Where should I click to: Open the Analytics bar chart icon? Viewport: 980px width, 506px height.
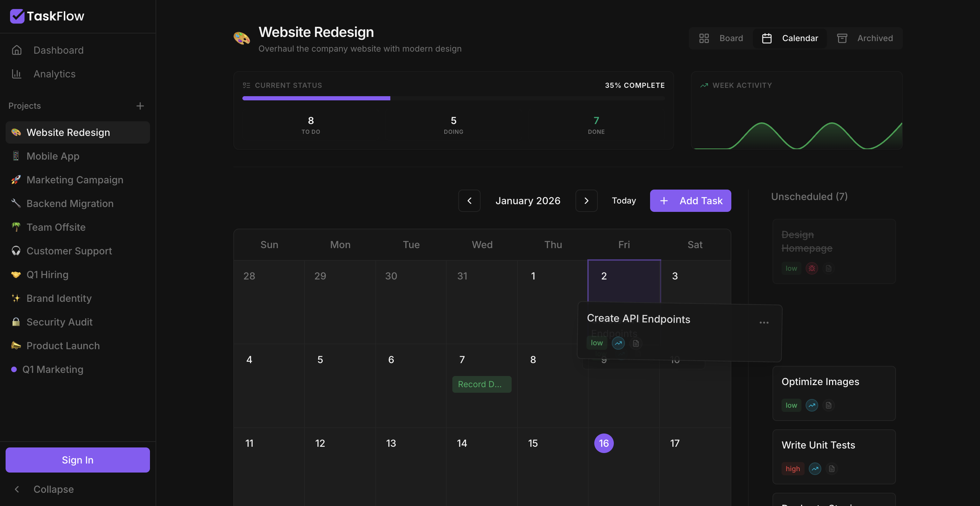point(17,74)
